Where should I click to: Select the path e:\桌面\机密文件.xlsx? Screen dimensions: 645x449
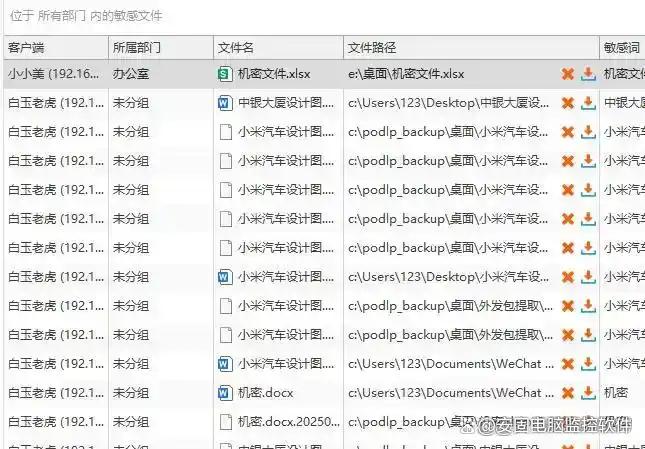[x=406, y=74]
